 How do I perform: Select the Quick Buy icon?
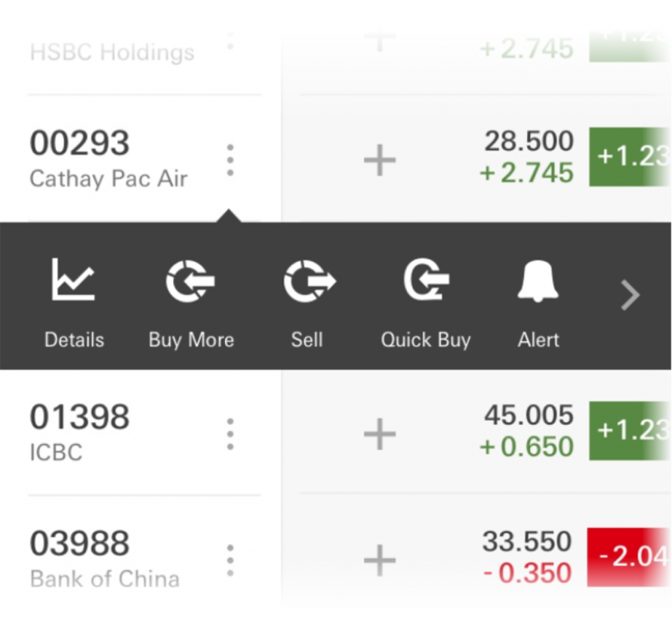click(x=426, y=282)
